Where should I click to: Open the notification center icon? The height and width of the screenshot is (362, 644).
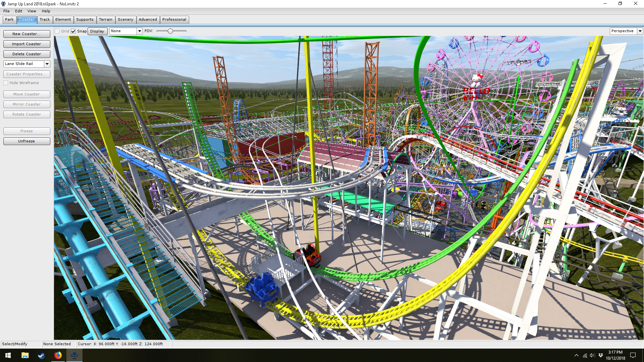click(x=633, y=355)
